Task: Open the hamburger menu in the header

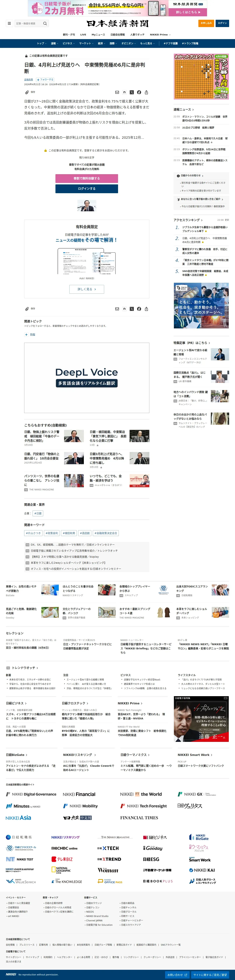Action: click(9, 23)
